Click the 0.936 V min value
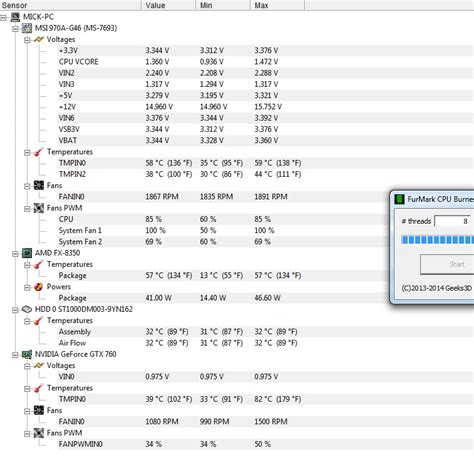Viewport: 474px width, 458px height. click(x=212, y=62)
